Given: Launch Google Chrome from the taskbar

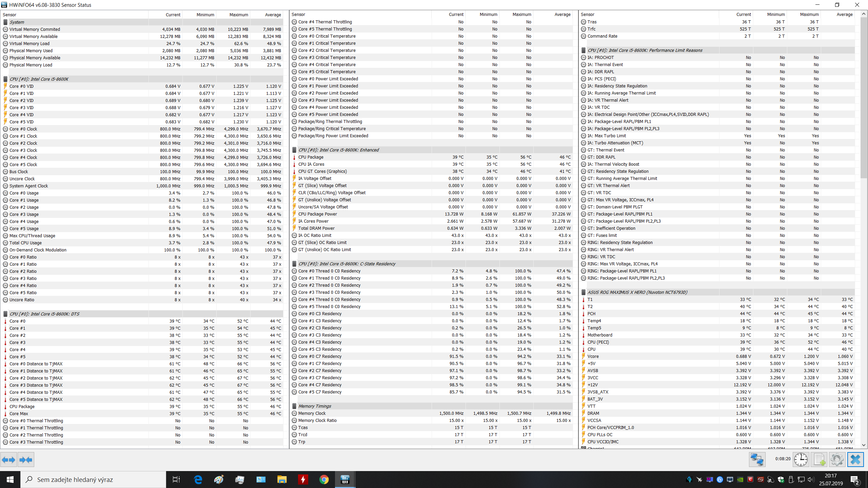Looking at the screenshot, I should click(x=324, y=480).
